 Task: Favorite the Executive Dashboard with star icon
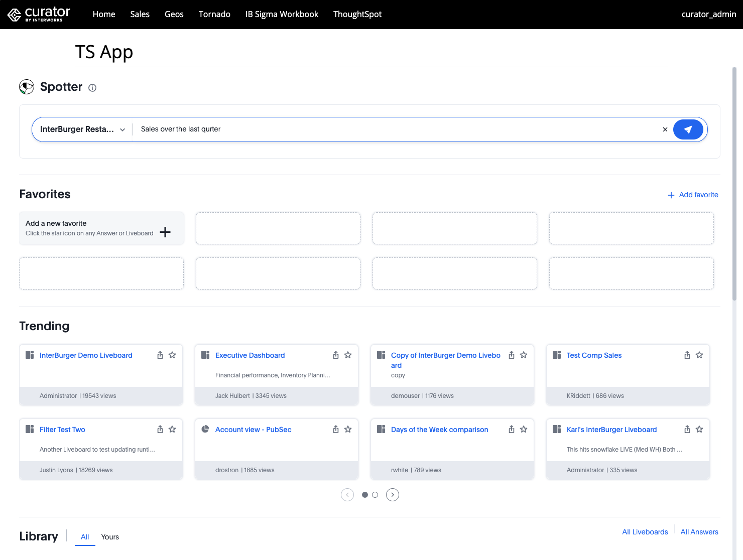pyautogui.click(x=348, y=355)
